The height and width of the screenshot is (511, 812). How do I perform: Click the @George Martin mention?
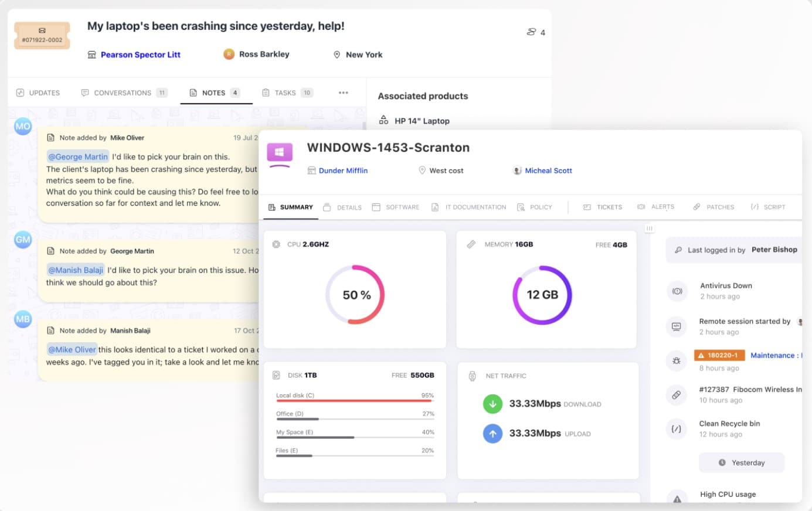point(78,156)
